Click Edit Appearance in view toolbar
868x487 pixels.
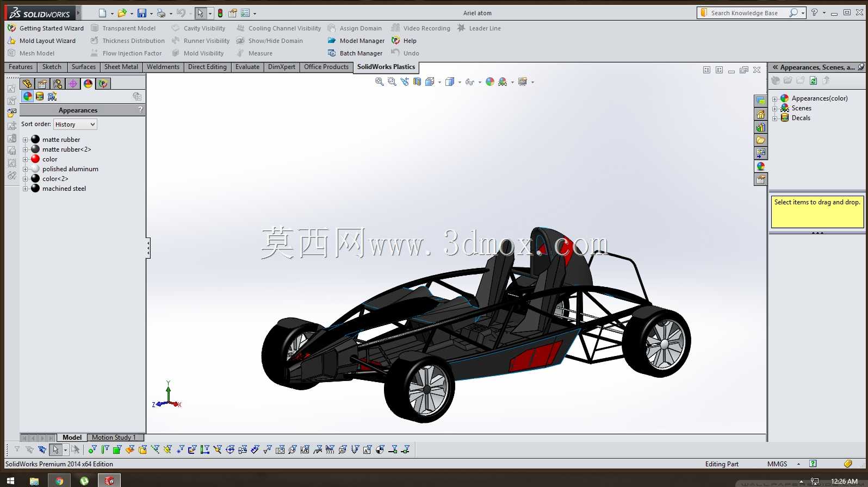(x=490, y=82)
